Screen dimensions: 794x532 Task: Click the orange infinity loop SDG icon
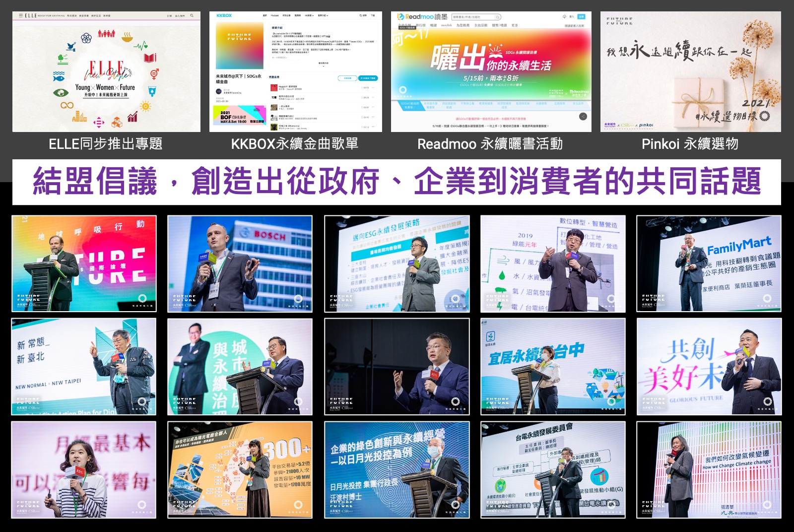click(67, 105)
